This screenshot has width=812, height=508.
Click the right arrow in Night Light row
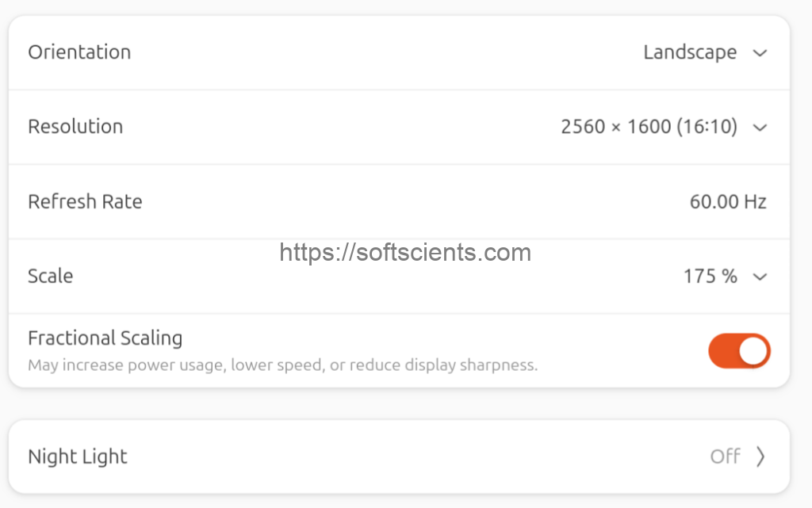(760, 456)
